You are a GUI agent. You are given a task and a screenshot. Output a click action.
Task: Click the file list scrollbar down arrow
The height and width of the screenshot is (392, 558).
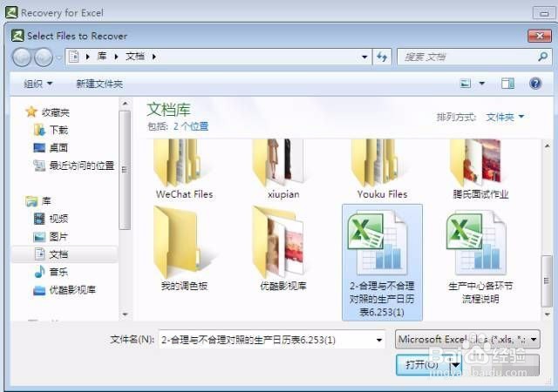548,314
